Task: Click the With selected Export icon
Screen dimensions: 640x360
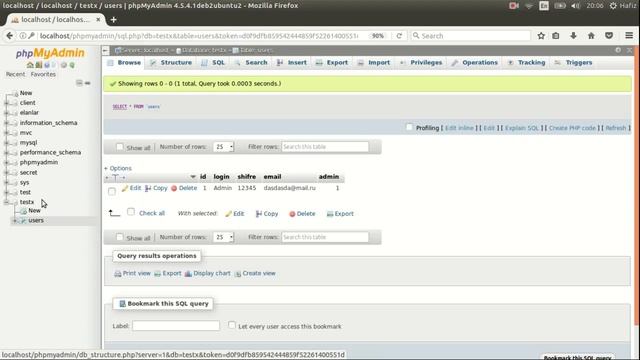Action: [330, 214]
